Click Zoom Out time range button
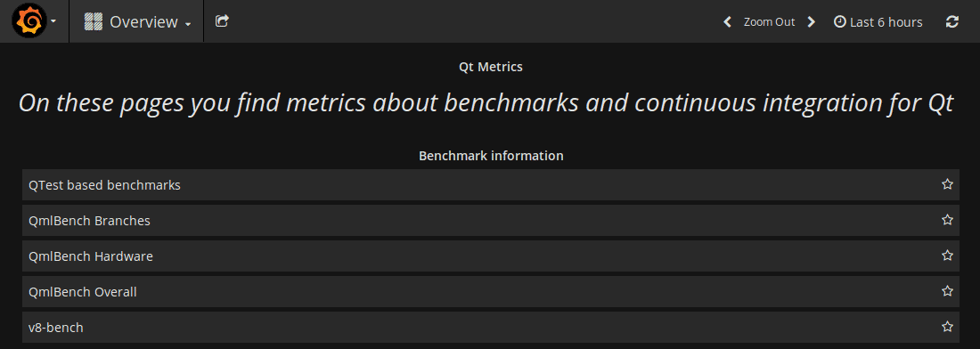The width and height of the screenshot is (980, 349). [x=770, y=22]
